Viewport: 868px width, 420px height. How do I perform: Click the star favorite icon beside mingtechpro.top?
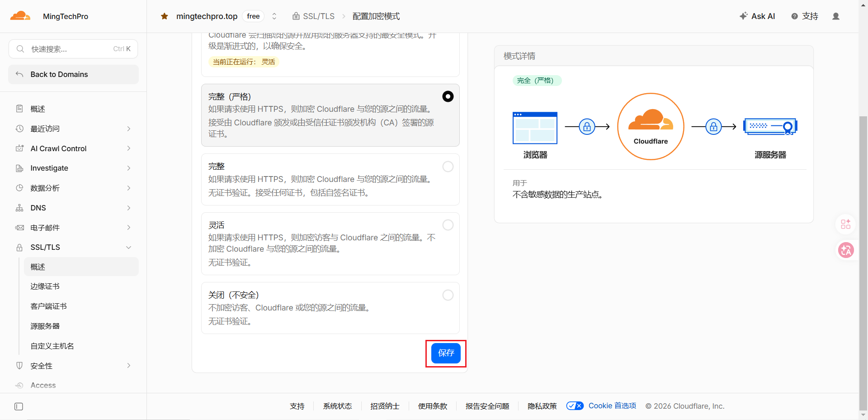165,16
